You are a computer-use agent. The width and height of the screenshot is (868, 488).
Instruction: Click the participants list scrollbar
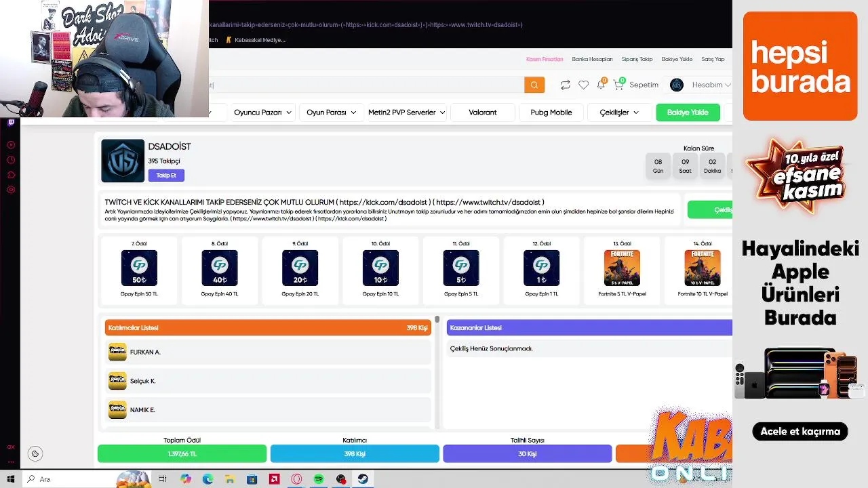[437, 319]
